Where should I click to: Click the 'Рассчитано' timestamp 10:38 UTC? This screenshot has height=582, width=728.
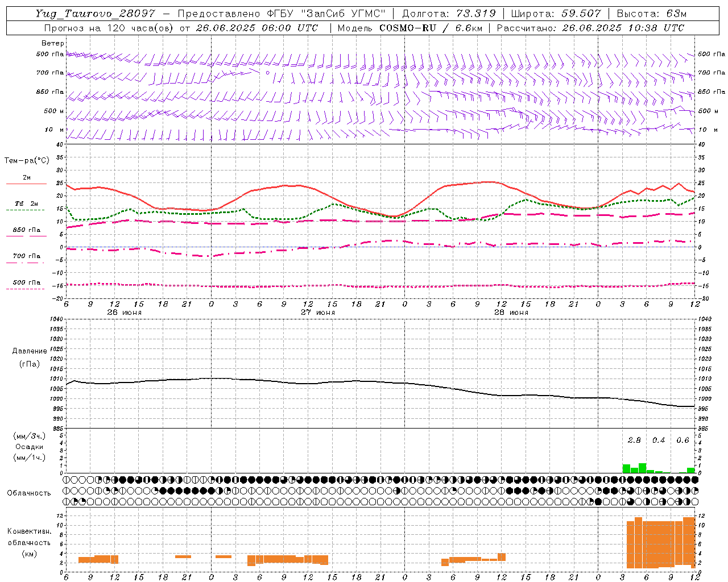click(656, 28)
